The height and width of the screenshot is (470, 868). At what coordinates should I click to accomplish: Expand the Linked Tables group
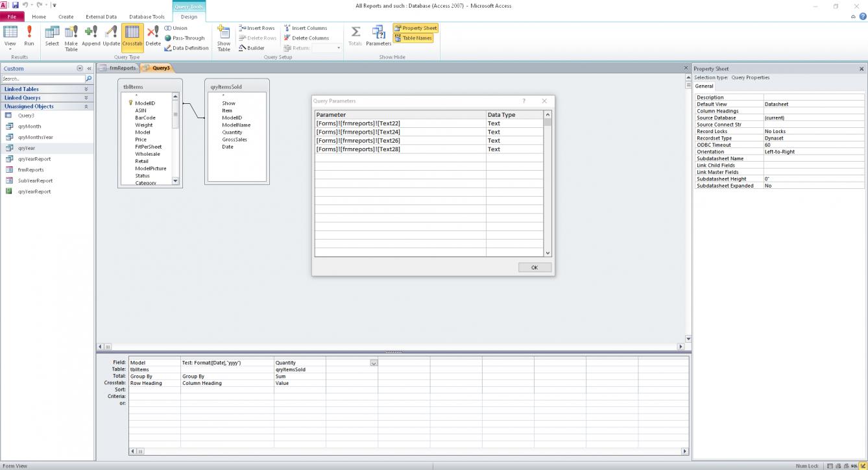coord(86,89)
